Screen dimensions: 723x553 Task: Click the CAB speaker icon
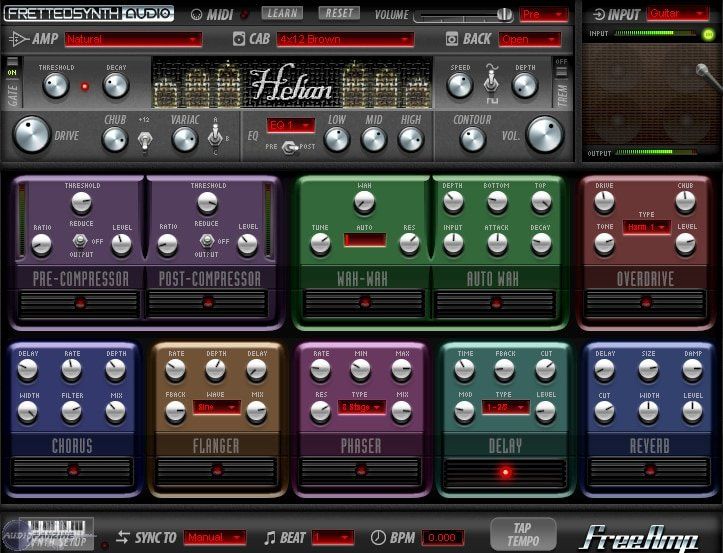239,39
